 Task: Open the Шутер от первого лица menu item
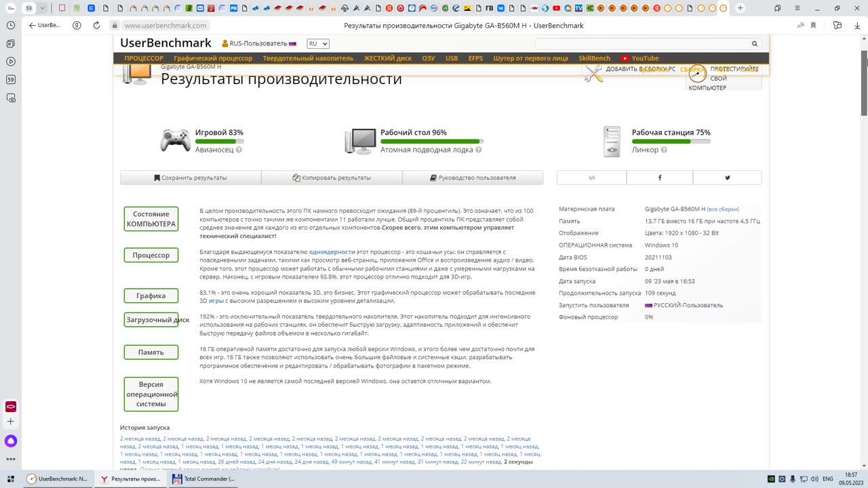pyautogui.click(x=530, y=58)
